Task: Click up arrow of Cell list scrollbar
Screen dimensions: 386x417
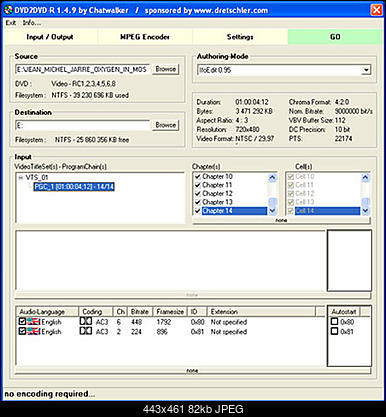Action: [365, 178]
